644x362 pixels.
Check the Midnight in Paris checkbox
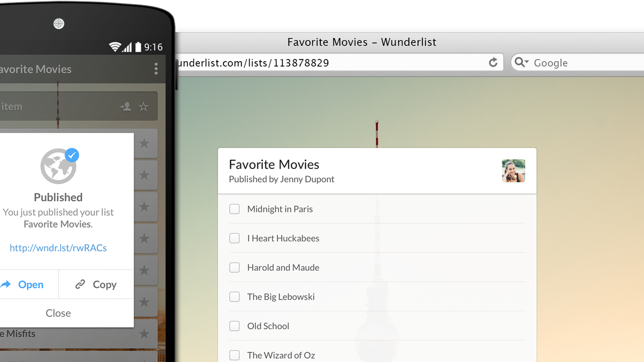pos(235,209)
